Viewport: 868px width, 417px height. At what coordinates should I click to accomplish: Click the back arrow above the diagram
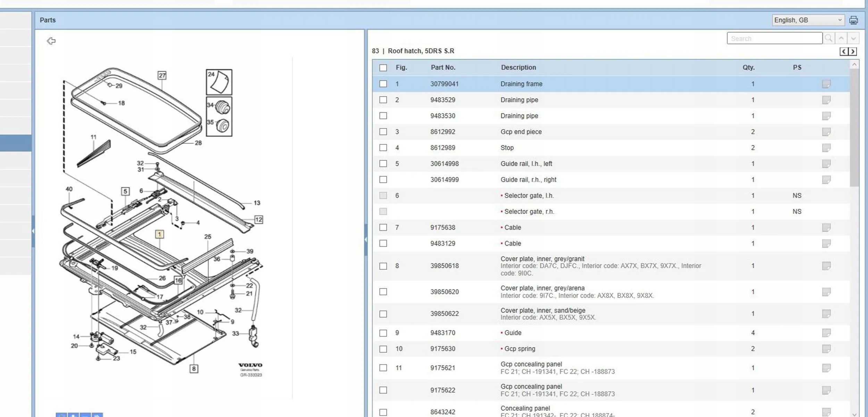pos(51,41)
